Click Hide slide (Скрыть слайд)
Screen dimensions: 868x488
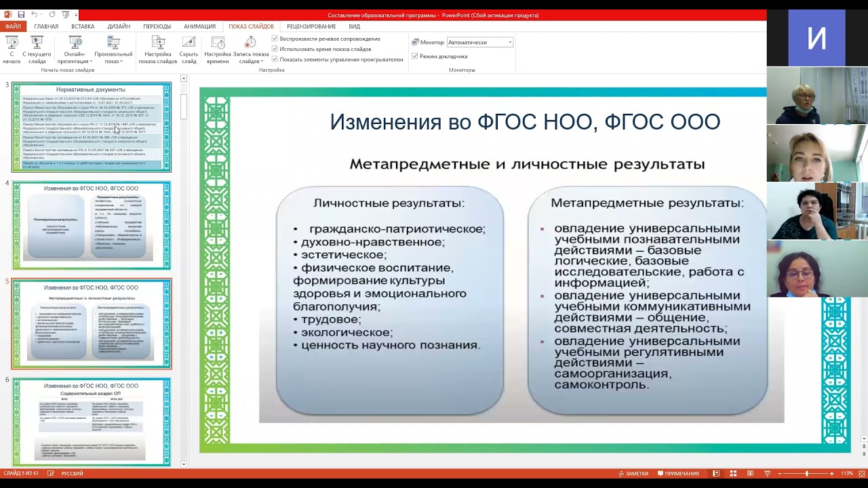[x=189, y=50]
